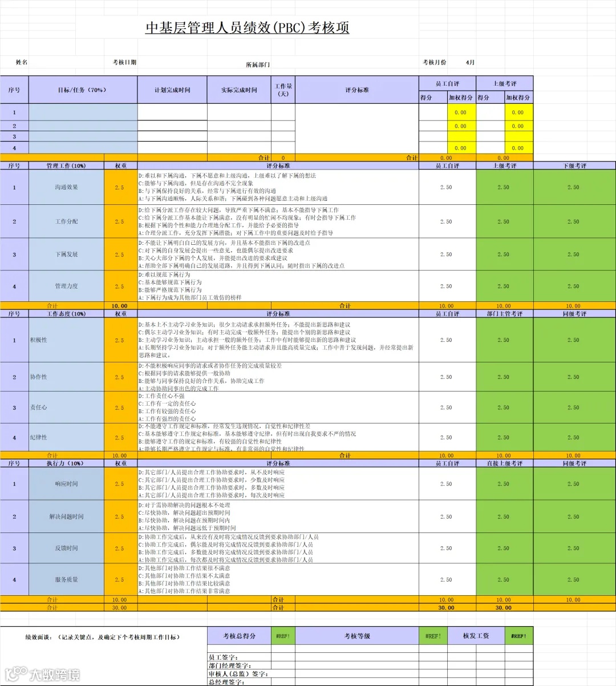Click the 响应时间 row label

(x=66, y=483)
